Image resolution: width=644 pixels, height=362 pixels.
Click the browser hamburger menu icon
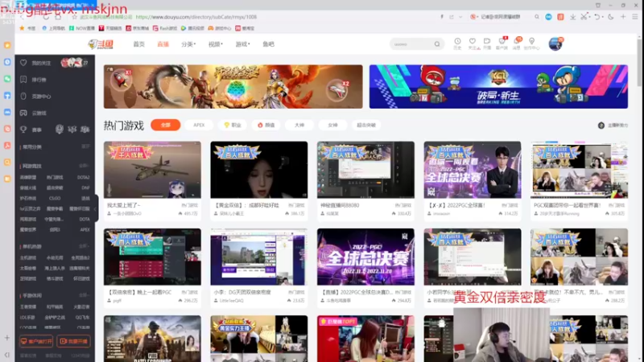coord(635,17)
